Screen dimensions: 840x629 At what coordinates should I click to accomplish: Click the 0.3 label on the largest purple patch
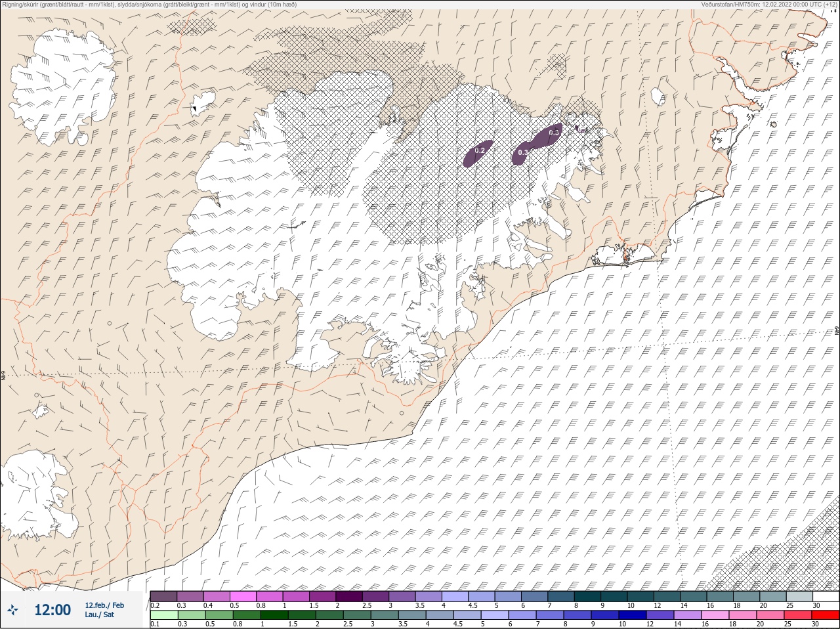[554, 133]
